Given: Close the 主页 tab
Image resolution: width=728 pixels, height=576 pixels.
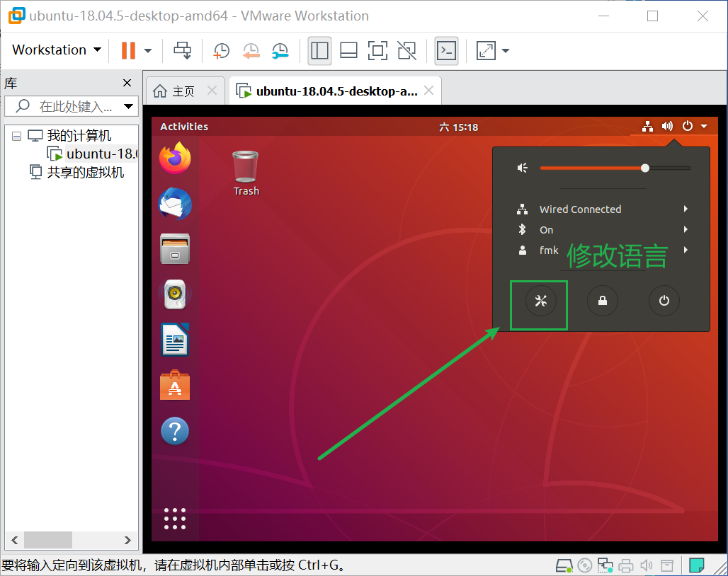Looking at the screenshot, I should tap(212, 91).
